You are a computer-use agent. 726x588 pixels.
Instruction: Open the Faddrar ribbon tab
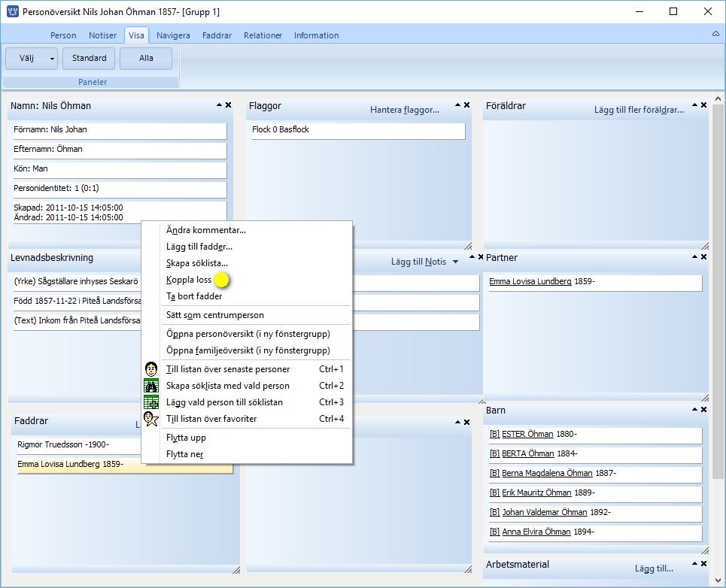[x=217, y=35]
